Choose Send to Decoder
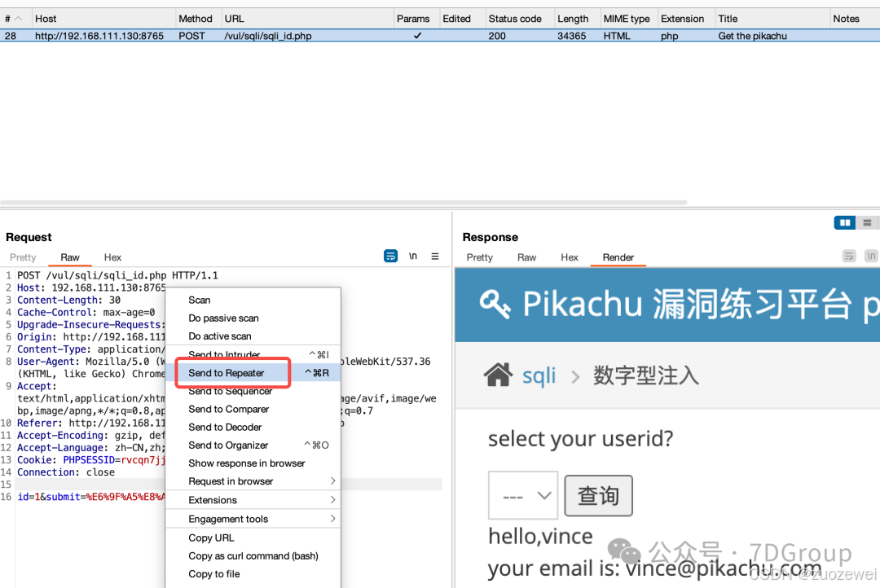This screenshot has width=880, height=588. click(x=253, y=427)
